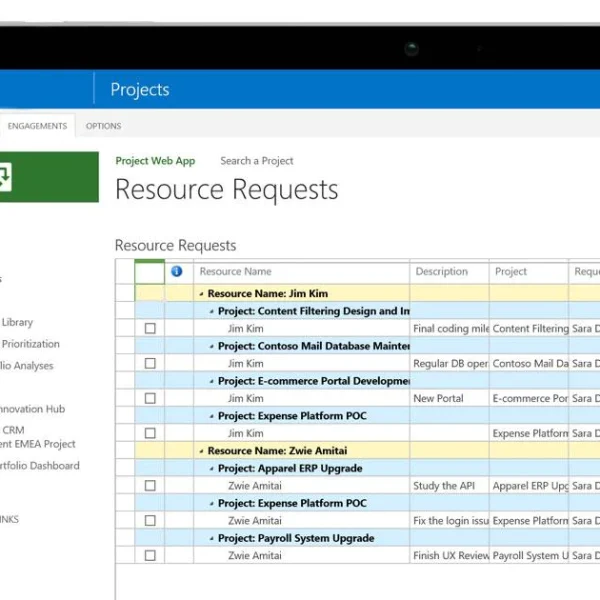
Task: Open Portfolio Dashboard navigation link
Action: pos(40,465)
